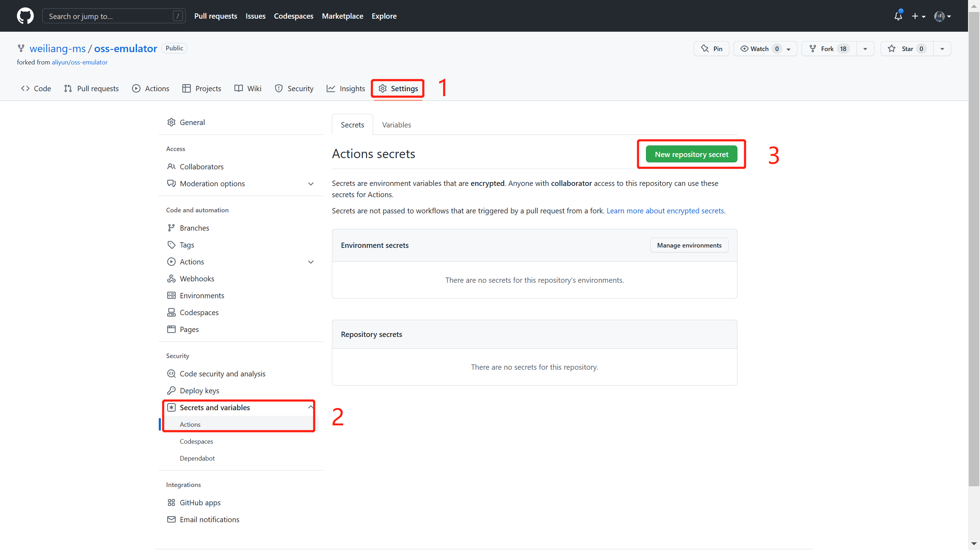Open the Fork dropdown arrow

pyautogui.click(x=865, y=49)
